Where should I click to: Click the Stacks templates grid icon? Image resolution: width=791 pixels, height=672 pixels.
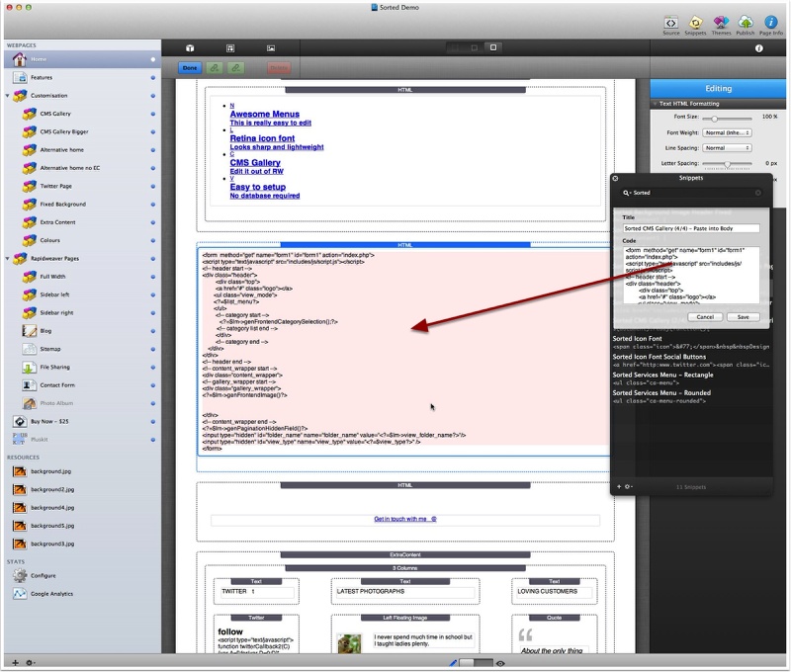230,47
